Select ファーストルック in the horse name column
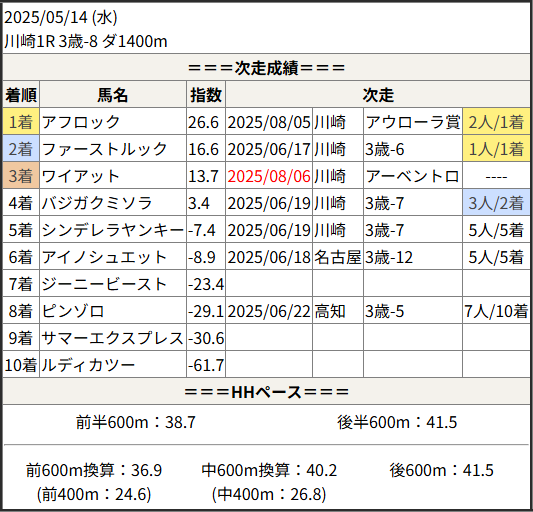Image resolution: width=533 pixels, height=512 pixels. (x=104, y=149)
